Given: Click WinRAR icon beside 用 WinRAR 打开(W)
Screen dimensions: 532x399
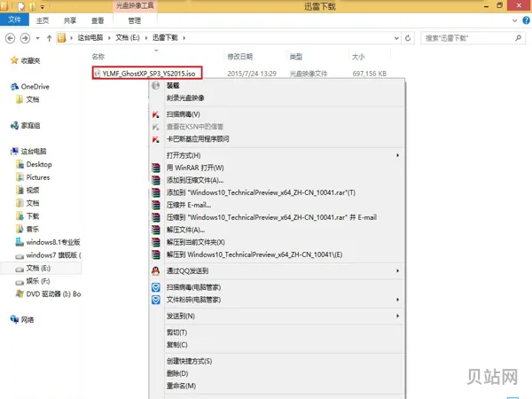Looking at the screenshot, I should coord(156,168).
